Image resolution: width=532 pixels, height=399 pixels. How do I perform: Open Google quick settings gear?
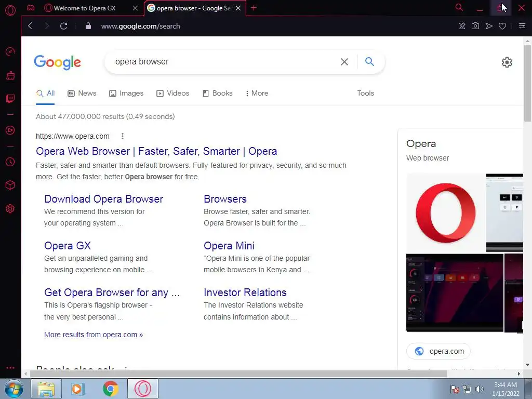(507, 62)
